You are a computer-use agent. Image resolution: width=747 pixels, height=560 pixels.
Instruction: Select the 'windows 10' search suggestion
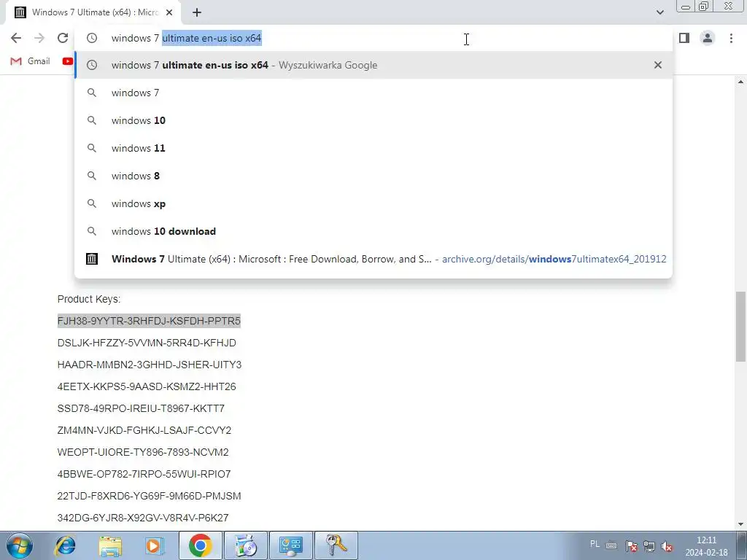click(373, 120)
